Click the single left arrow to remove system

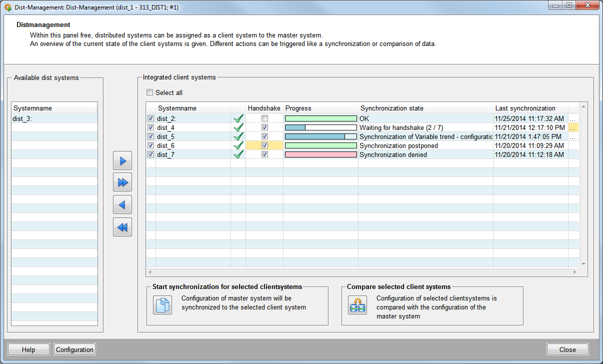pos(122,205)
